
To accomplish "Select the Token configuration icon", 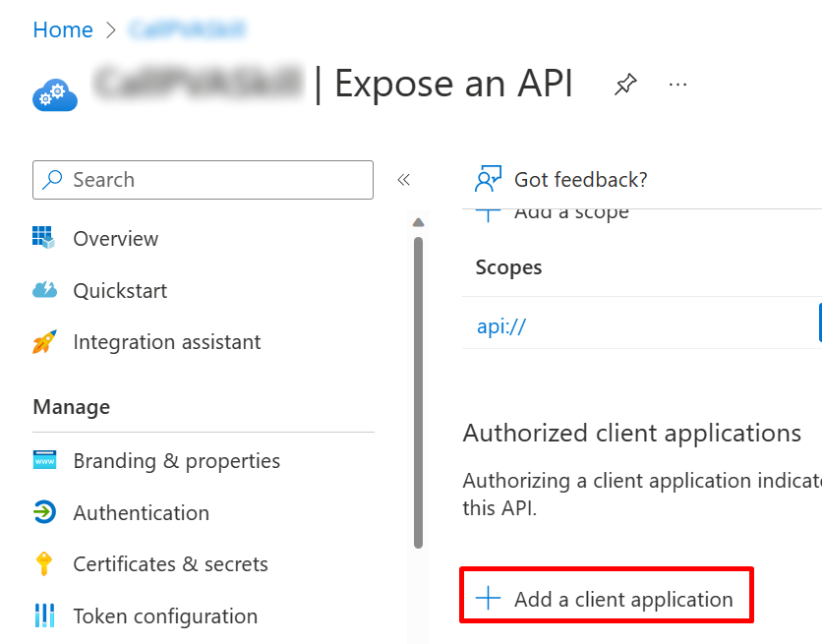I will [46, 615].
